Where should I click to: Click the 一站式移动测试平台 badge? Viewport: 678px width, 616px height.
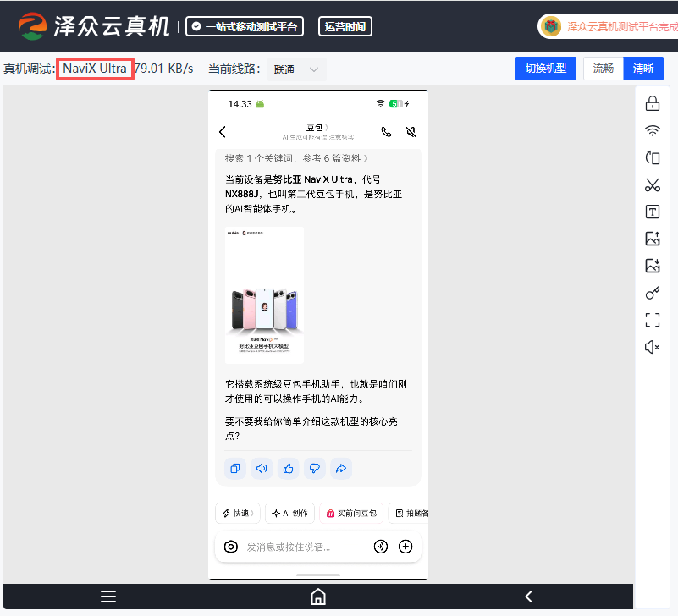coord(245,26)
